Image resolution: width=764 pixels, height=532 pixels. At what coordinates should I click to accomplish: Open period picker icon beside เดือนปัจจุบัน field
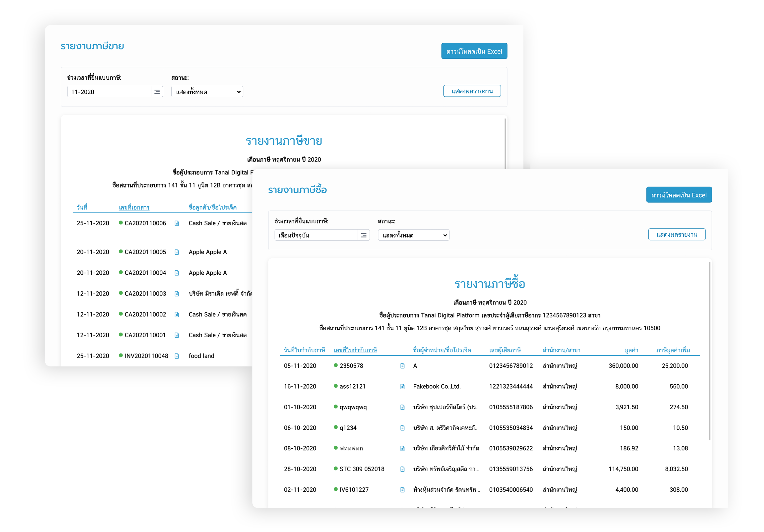point(364,235)
